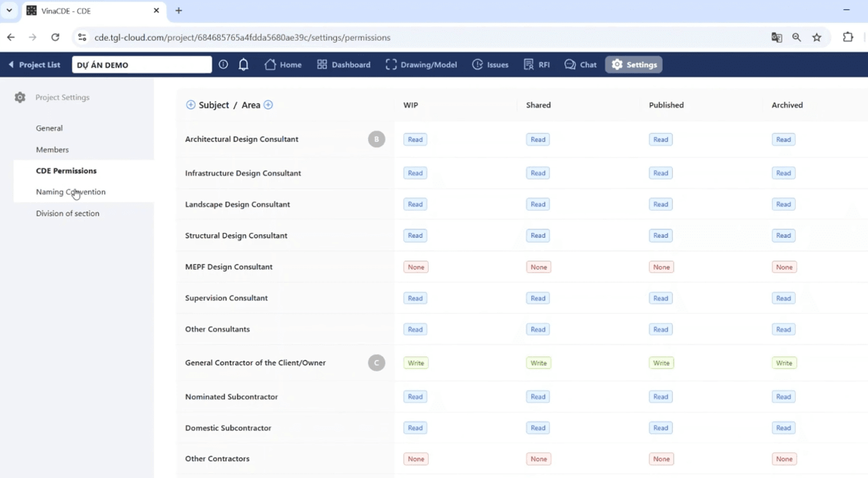Click the add Subject plus icon

pyautogui.click(x=190, y=105)
